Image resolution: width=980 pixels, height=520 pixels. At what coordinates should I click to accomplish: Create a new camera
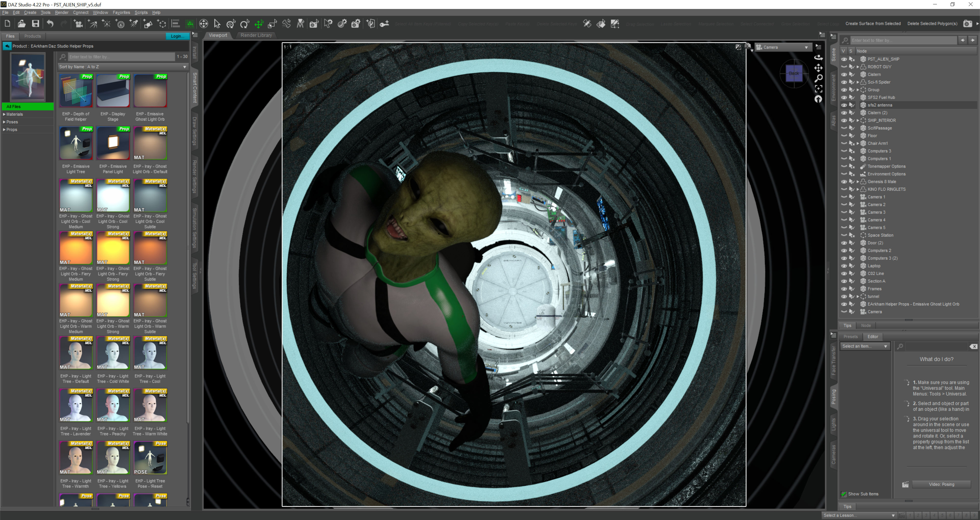point(78,23)
